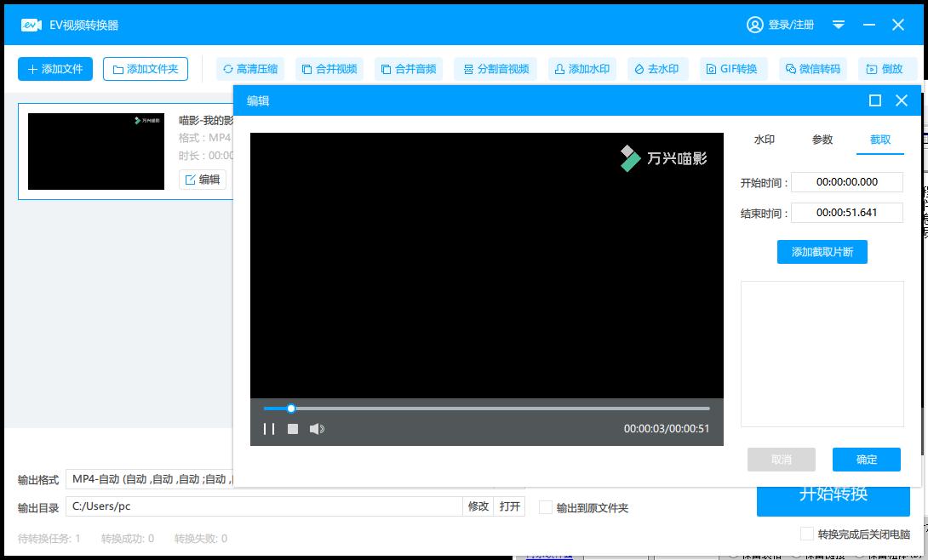Open the GIF转换 converter tool
This screenshot has height=560, width=928.
tap(733, 69)
